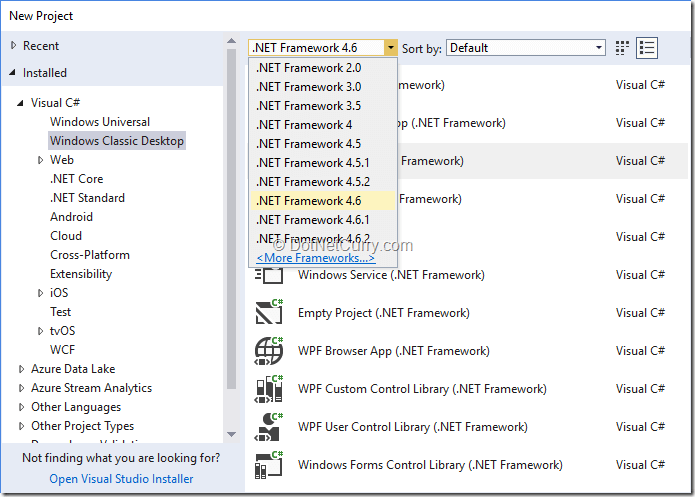This screenshot has width=695, height=497.
Task: Select Windows Forms Control Library template name
Action: [430, 465]
